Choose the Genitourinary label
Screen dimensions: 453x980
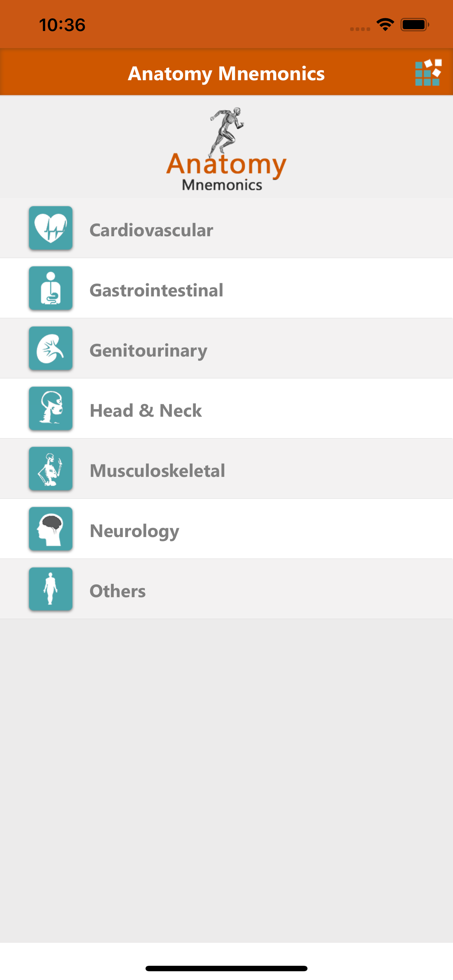[148, 350]
